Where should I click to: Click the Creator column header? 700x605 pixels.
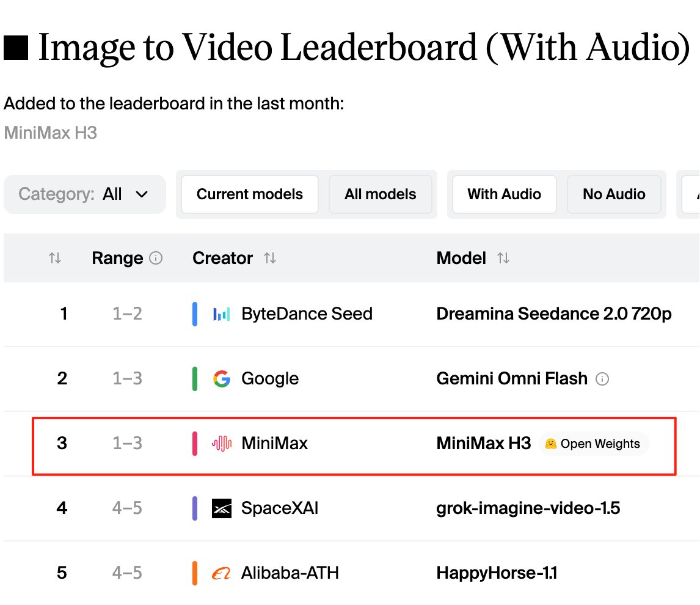point(222,258)
